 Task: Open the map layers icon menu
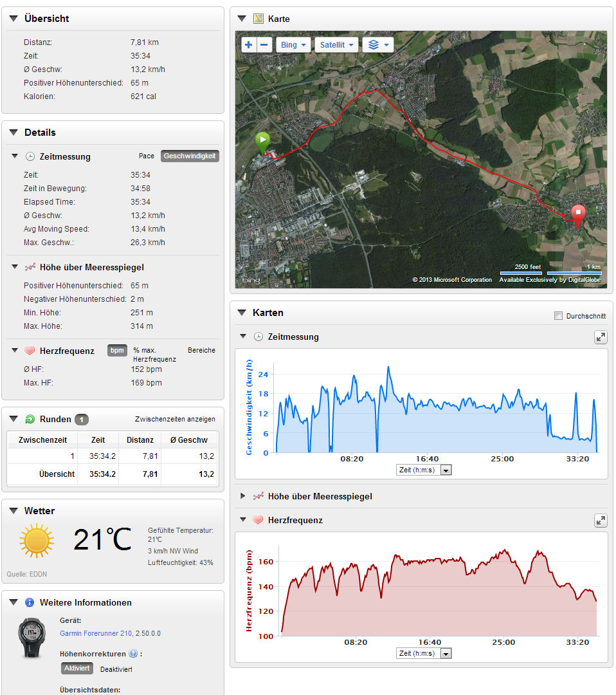pyautogui.click(x=377, y=45)
